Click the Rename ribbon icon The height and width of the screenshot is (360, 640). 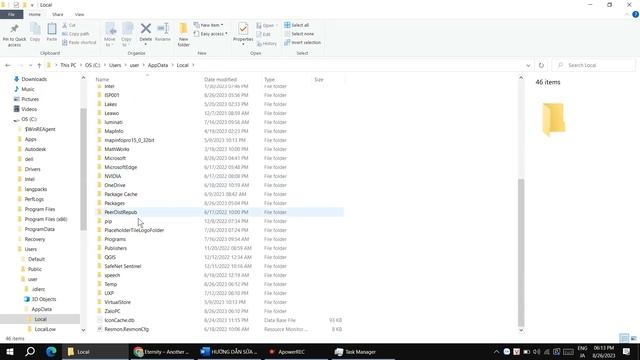click(163, 32)
